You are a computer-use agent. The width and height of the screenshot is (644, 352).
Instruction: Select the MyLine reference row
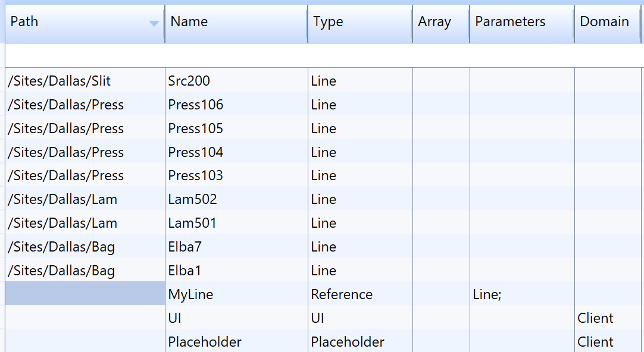click(190, 294)
